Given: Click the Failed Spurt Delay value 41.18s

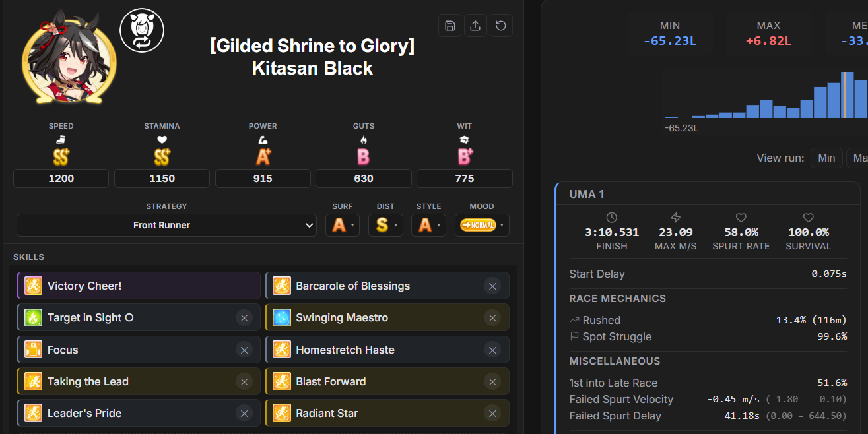Looking at the screenshot, I should [x=741, y=416].
